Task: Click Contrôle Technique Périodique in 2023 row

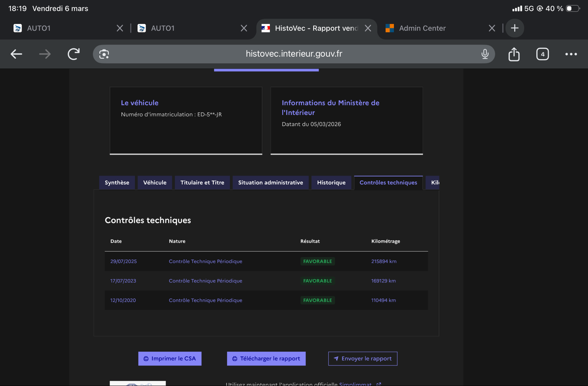Action: click(205, 281)
